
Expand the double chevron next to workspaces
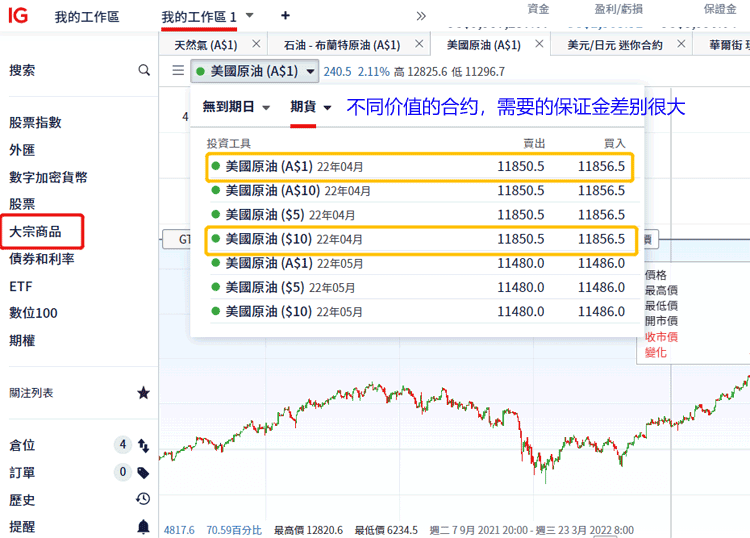(x=421, y=16)
